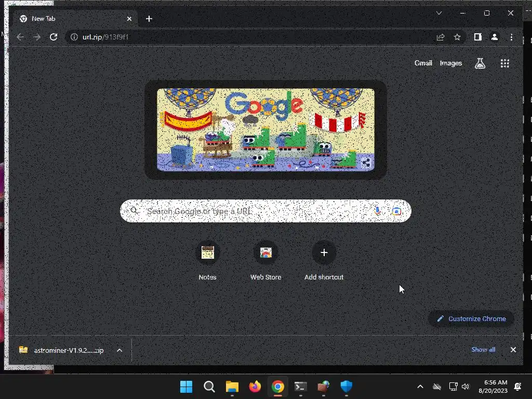This screenshot has width=532, height=399.
Task: Close the downloads bar
Action: pyautogui.click(x=513, y=350)
